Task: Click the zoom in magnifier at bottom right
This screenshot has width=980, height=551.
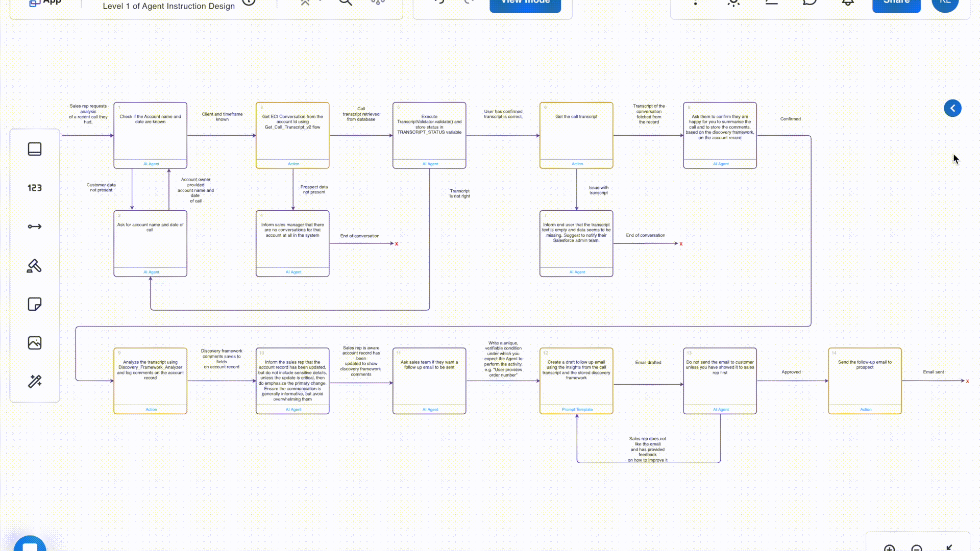Action: pos(889,548)
